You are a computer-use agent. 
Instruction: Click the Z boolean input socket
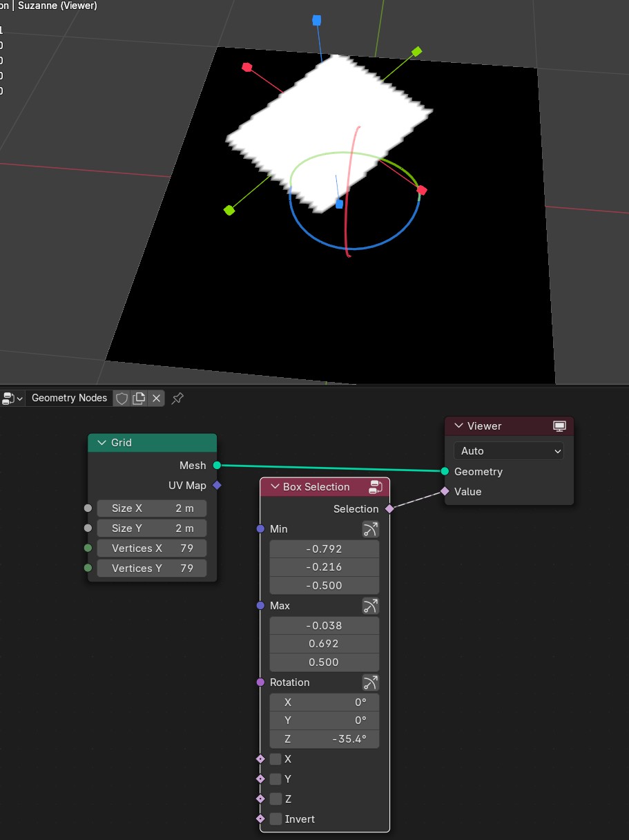click(x=260, y=799)
